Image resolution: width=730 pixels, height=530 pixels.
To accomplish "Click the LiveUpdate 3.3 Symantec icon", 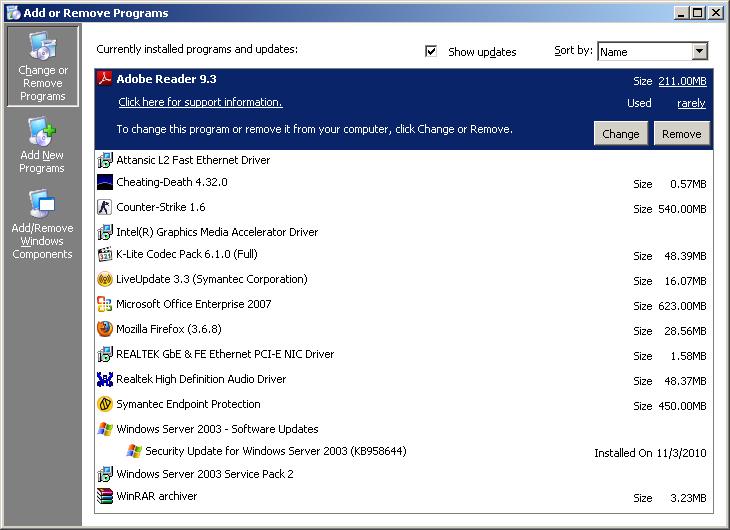I will click(105, 279).
